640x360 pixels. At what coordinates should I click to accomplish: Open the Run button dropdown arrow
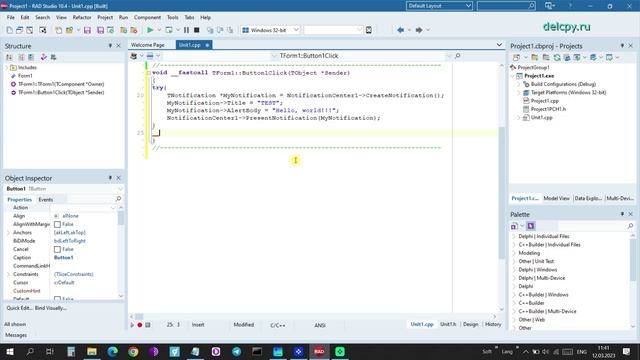pos(159,30)
